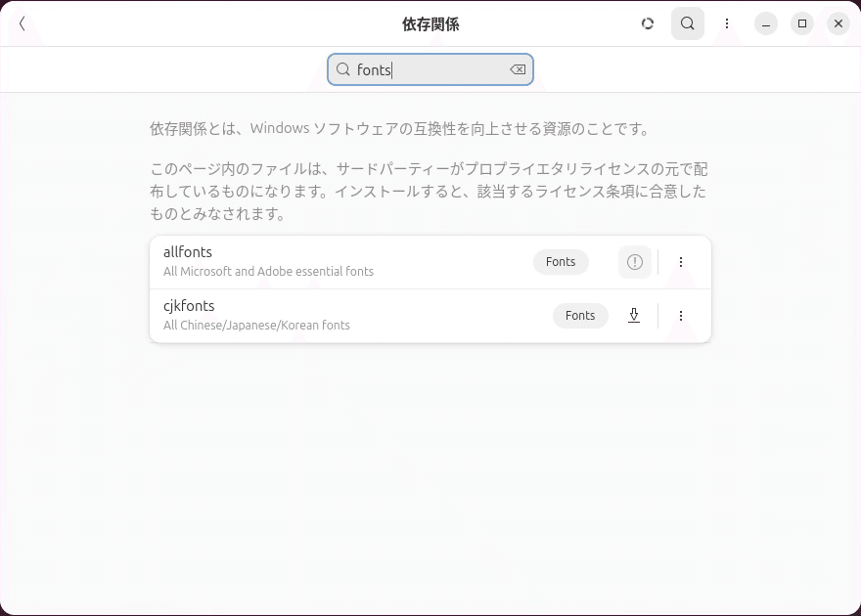Minimize the dependencies window
The width and height of the screenshot is (861, 616).
tap(766, 23)
